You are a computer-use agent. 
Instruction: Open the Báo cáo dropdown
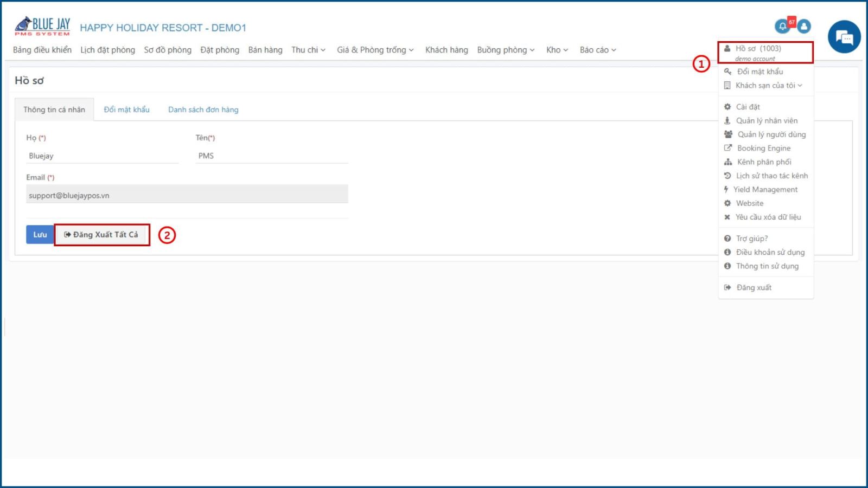pyautogui.click(x=598, y=50)
